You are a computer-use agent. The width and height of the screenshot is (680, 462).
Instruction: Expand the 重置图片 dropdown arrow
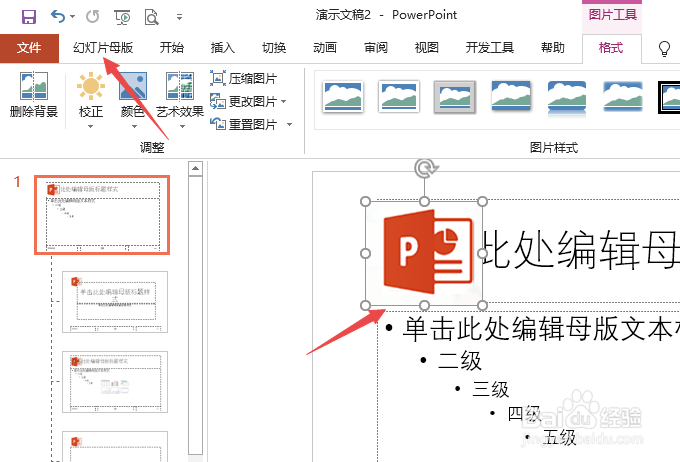click(289, 125)
